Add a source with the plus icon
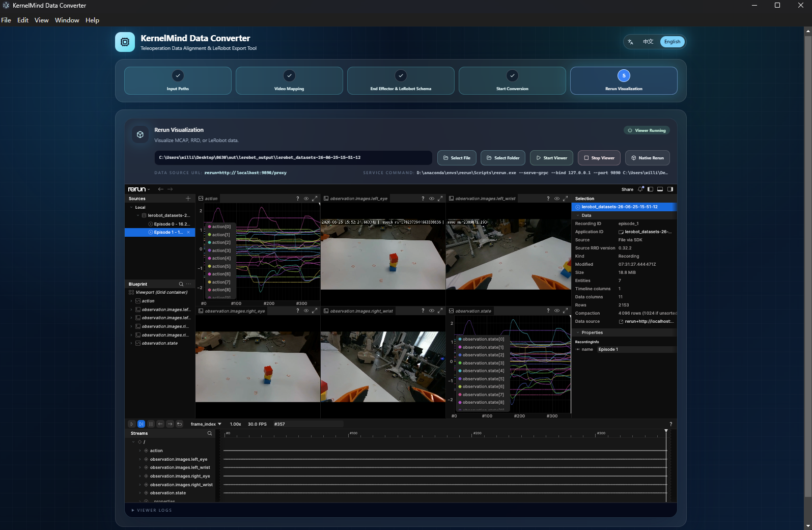This screenshot has width=812, height=530. (188, 199)
